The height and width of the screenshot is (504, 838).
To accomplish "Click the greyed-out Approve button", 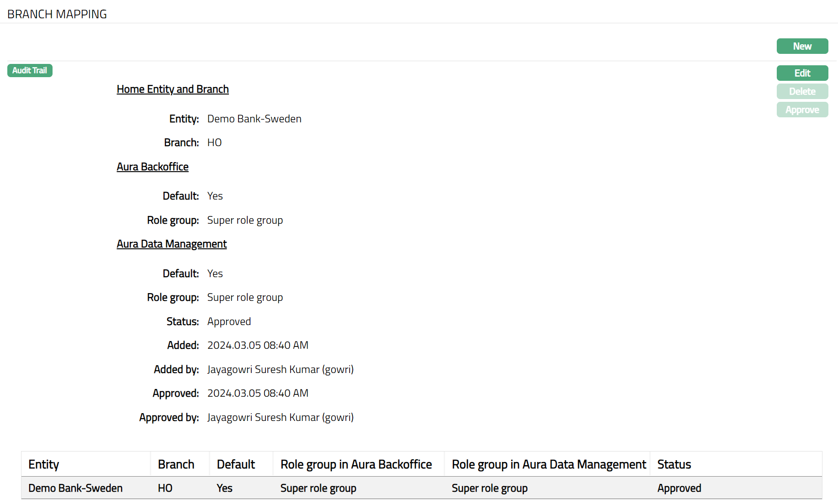I will click(x=802, y=110).
